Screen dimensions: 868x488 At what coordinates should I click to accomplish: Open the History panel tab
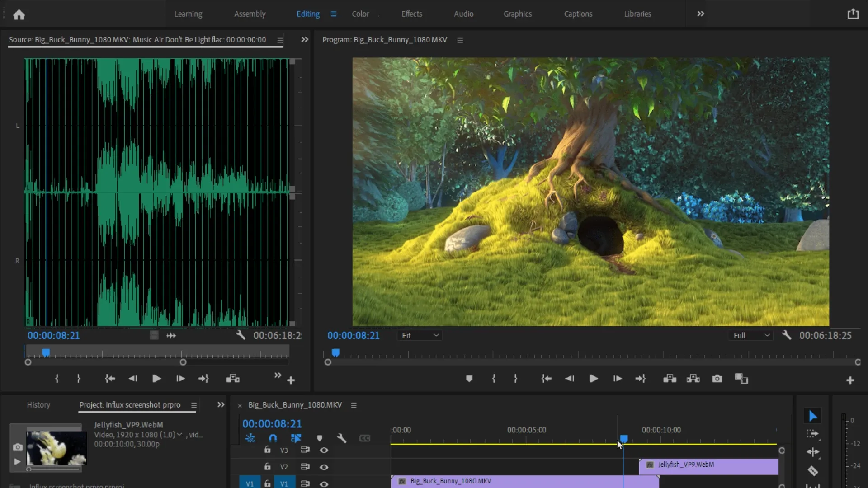pyautogui.click(x=38, y=405)
